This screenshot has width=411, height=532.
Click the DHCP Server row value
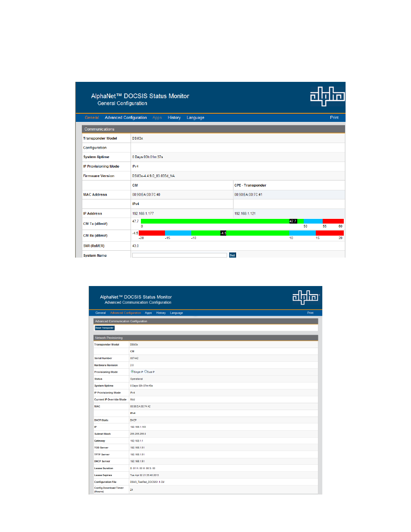point(137,461)
